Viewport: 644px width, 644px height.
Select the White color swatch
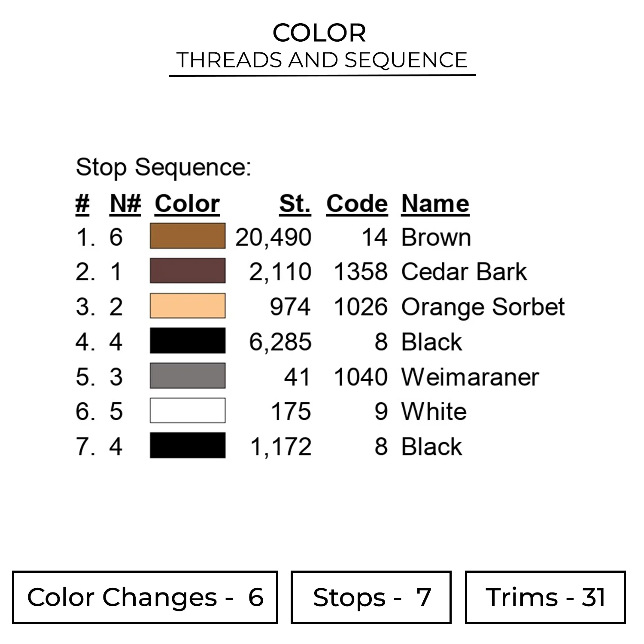[x=188, y=411]
